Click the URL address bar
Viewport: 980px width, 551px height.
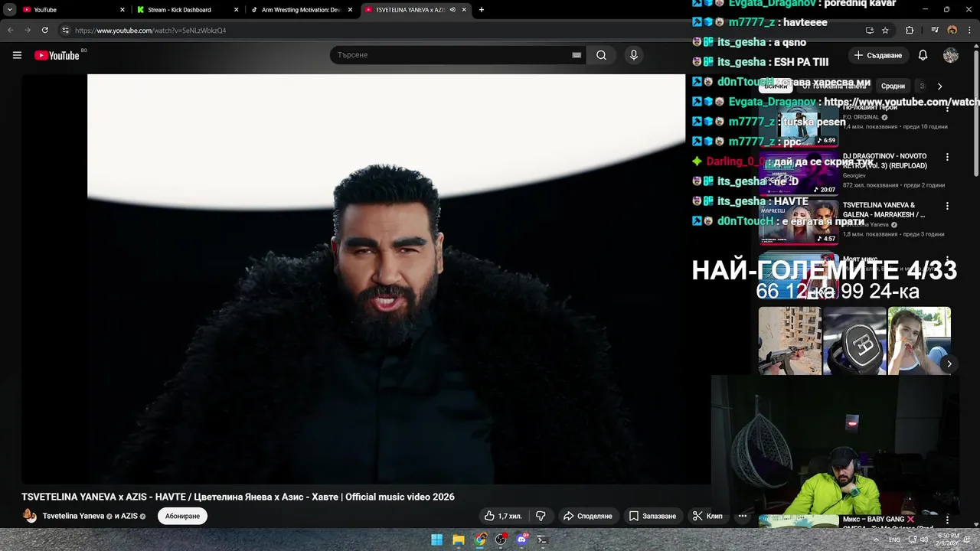pos(459,31)
